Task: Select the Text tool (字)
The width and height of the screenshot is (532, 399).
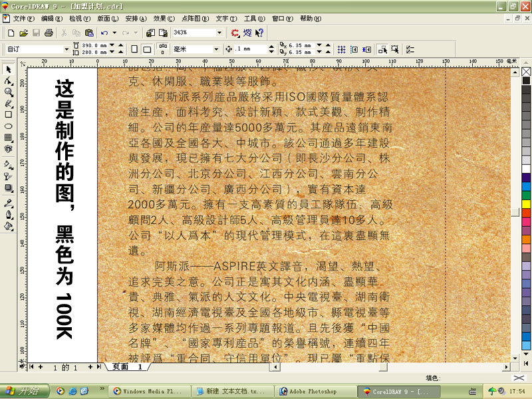Action: (x=9, y=148)
